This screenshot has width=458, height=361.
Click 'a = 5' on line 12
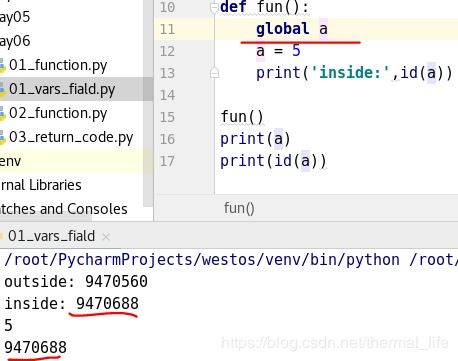coord(278,51)
